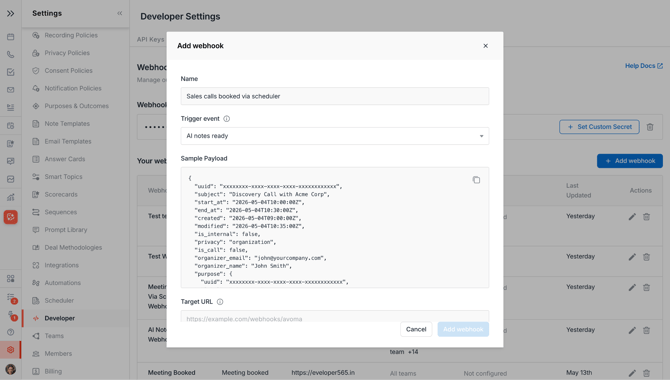This screenshot has height=380, width=670.
Task: Open the calendar icon in left rail
Action: point(11,37)
